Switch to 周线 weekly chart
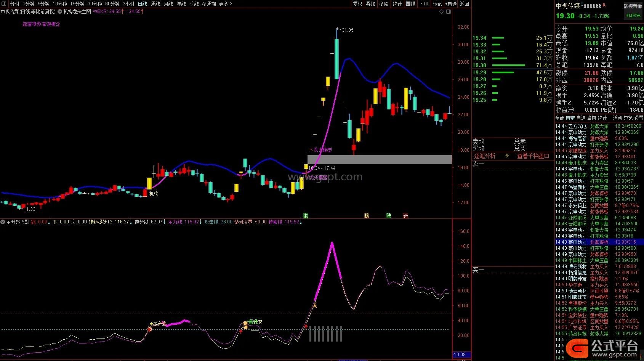The image size is (644, 361). pyautogui.click(x=155, y=4)
